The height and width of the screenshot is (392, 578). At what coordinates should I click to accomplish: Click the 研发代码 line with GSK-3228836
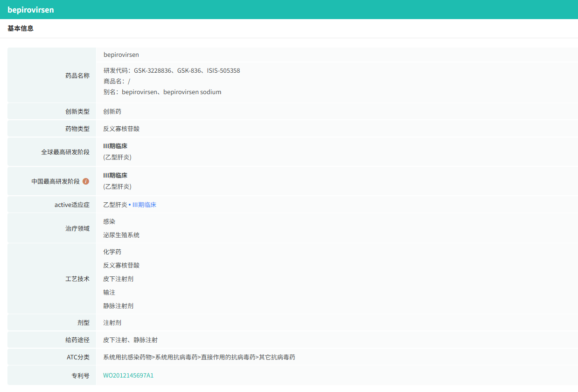click(172, 71)
